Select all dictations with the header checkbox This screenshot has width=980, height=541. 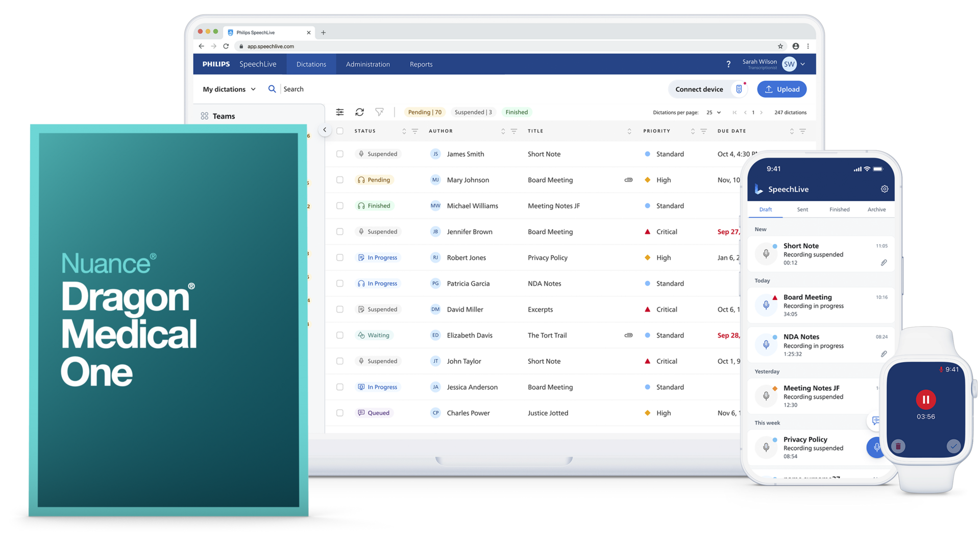[x=340, y=131]
